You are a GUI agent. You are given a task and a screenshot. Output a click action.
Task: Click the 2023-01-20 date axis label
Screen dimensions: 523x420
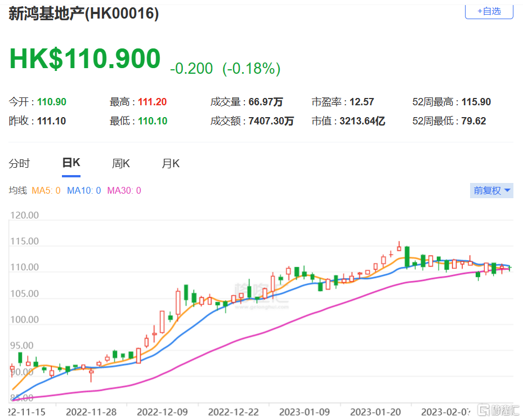tap(376, 412)
